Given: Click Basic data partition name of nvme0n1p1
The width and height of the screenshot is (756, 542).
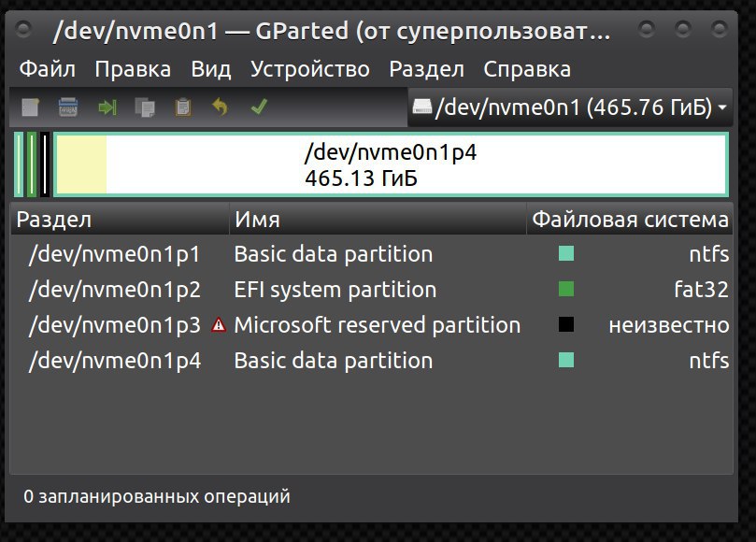Looking at the screenshot, I should pos(334,254).
